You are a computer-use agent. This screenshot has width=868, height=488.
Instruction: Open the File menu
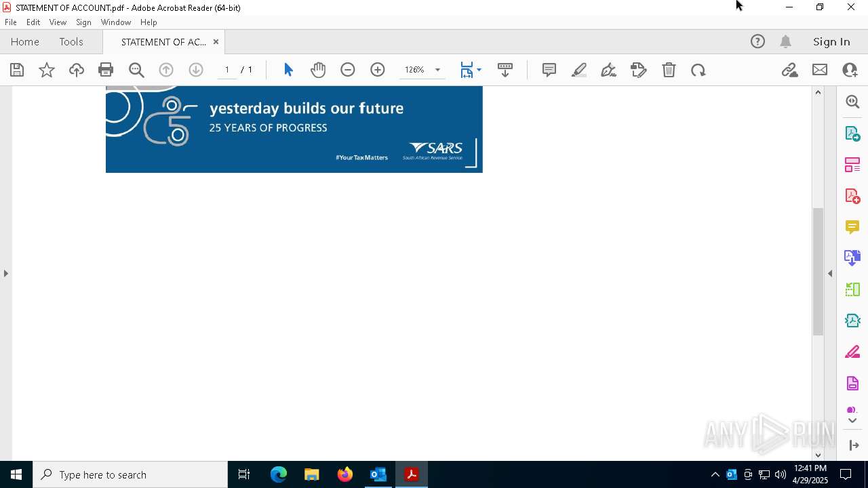(11, 22)
